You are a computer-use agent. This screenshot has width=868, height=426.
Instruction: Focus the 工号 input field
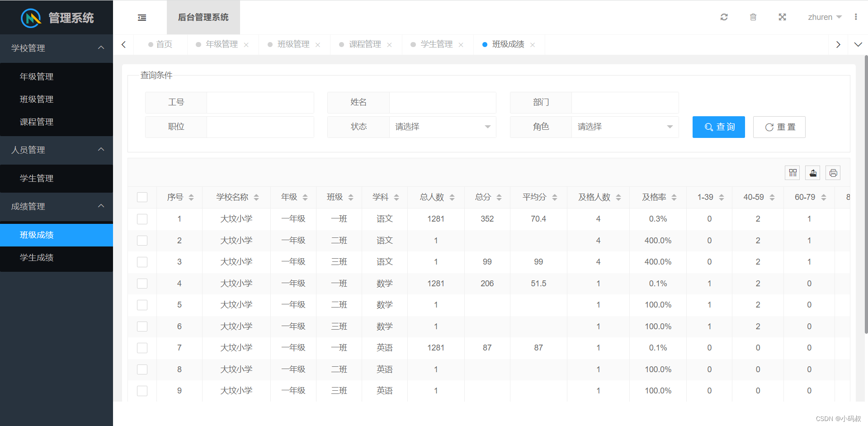click(260, 103)
